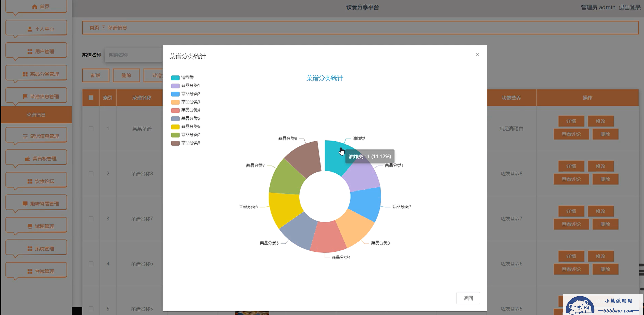644x315 pixels.
Task: Close the 菜谱分类统计 dialog with X
Action: [477, 55]
